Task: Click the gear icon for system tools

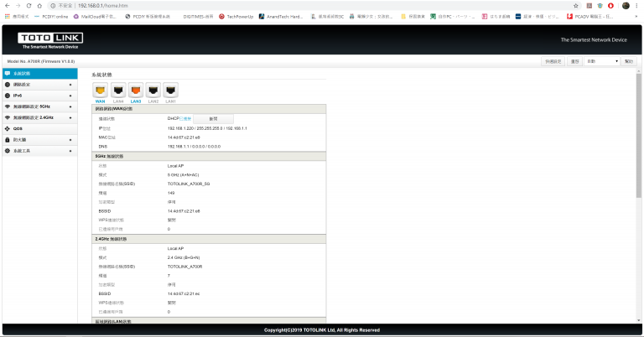Action: click(8, 151)
